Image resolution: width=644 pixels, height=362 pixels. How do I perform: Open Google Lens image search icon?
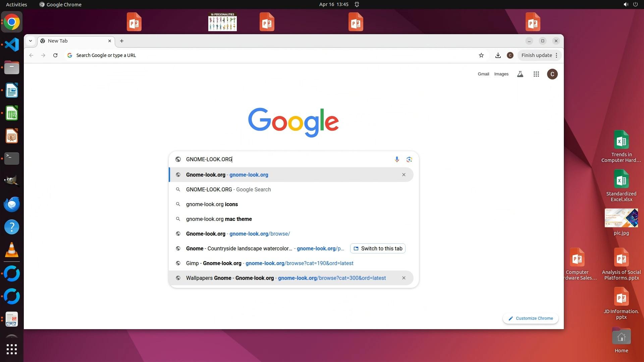409,159
